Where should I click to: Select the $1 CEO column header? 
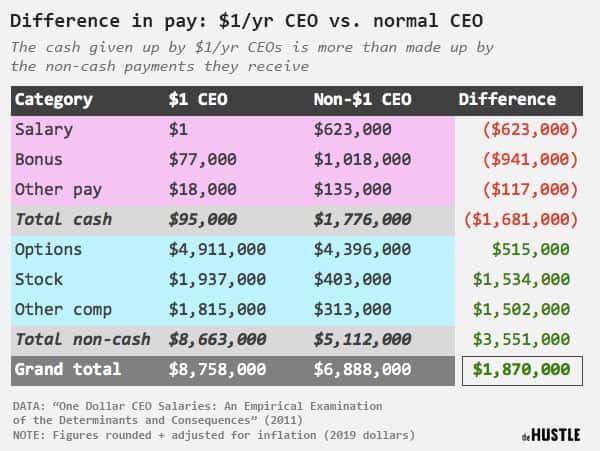(x=198, y=99)
